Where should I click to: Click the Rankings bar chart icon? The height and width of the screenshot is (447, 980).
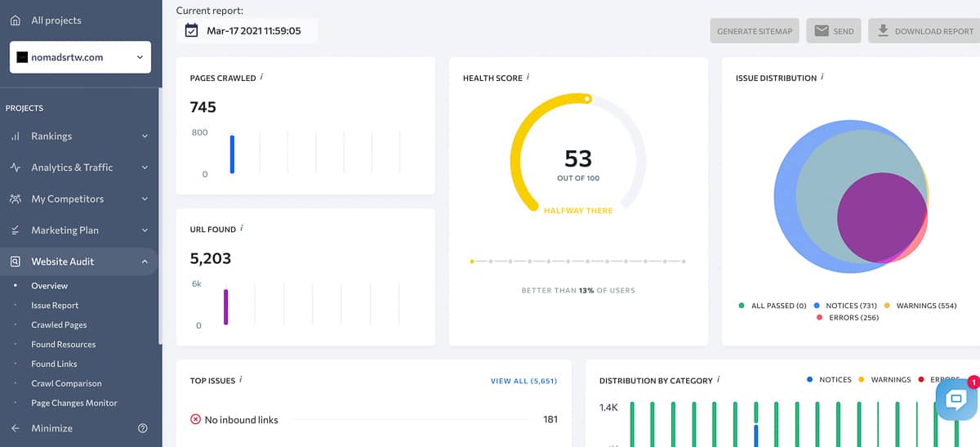(15, 136)
